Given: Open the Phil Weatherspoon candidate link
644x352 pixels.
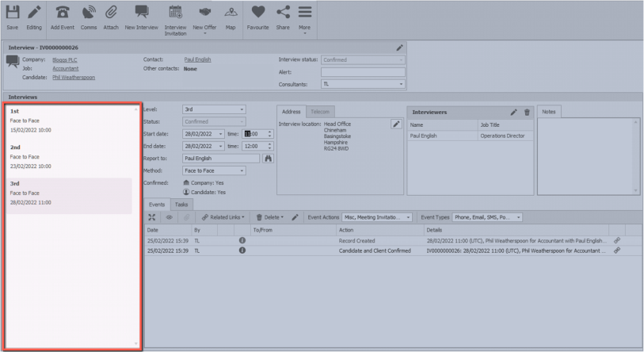Looking at the screenshot, I should pos(74,77).
